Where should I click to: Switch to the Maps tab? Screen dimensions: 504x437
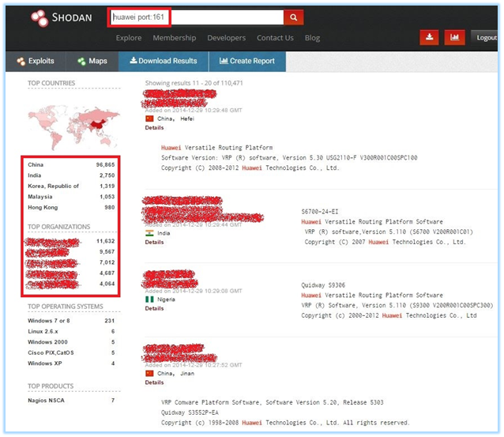(x=92, y=61)
